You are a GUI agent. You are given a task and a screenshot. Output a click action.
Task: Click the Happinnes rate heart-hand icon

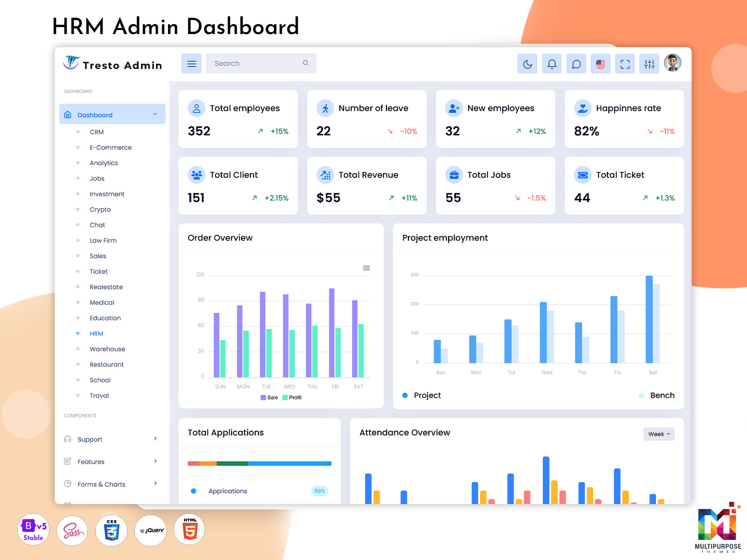[583, 108]
